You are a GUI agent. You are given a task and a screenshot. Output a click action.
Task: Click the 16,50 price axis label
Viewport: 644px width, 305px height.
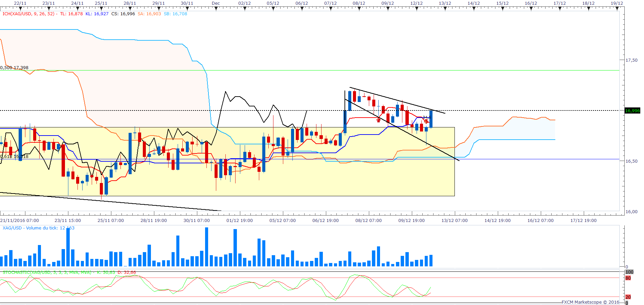(x=631, y=161)
